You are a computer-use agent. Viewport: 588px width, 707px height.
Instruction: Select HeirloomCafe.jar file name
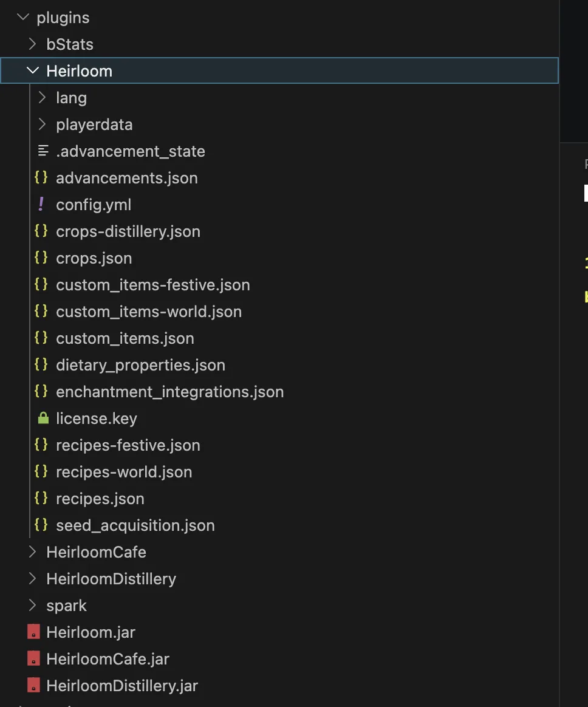108,659
